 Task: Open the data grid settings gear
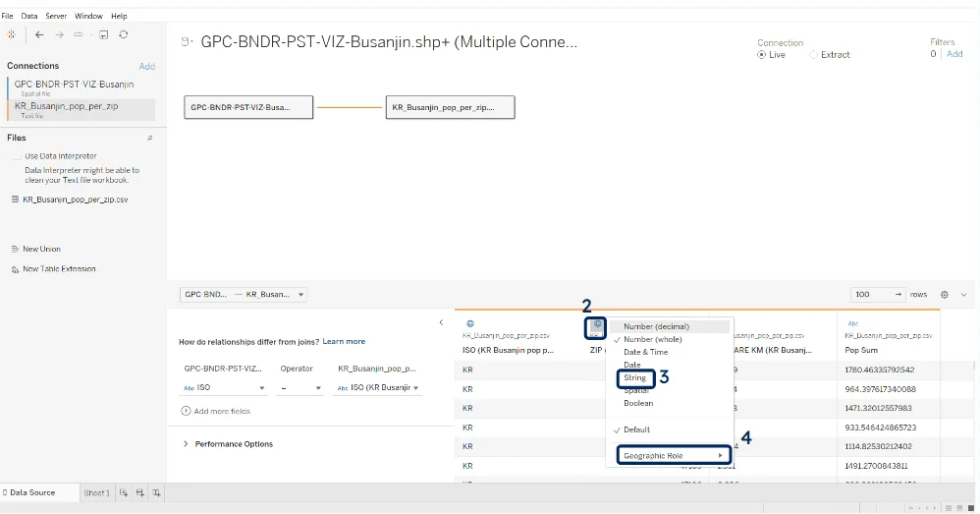coord(945,294)
